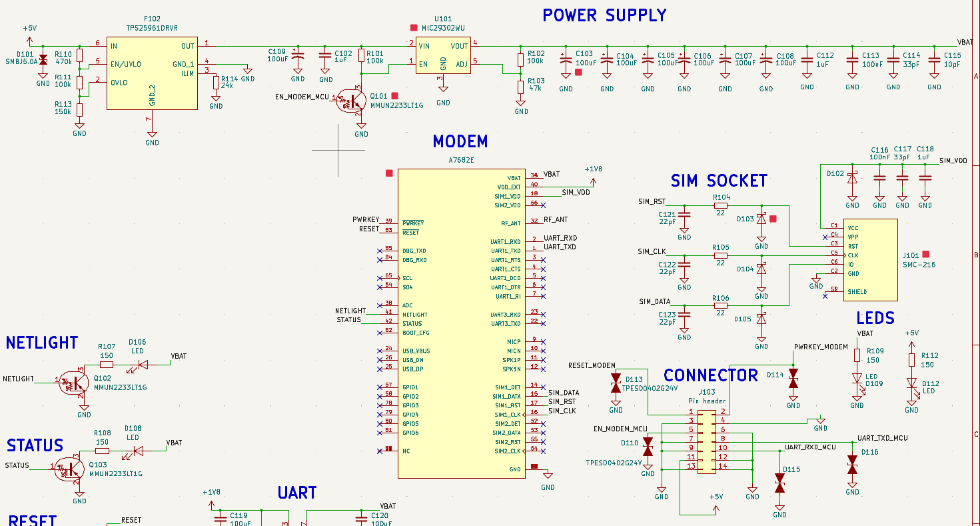Viewport: 980px width, 526px height.
Task: Select the D101 SMBJ5.0A diode symbol
Action: (43, 61)
